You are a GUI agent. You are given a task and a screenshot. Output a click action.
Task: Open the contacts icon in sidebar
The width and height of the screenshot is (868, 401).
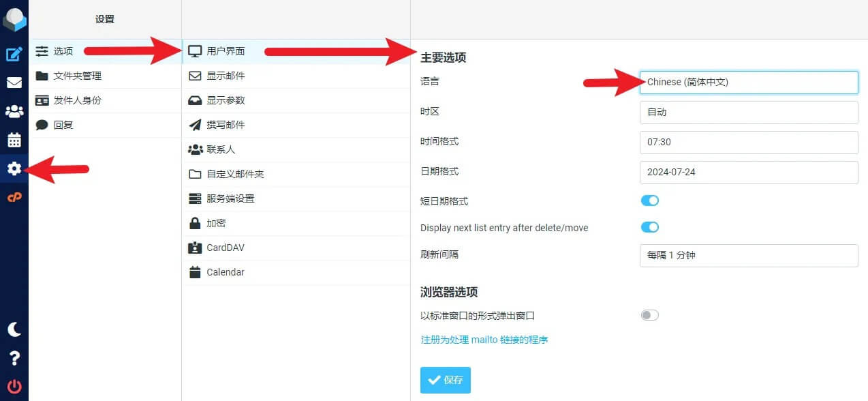14,112
